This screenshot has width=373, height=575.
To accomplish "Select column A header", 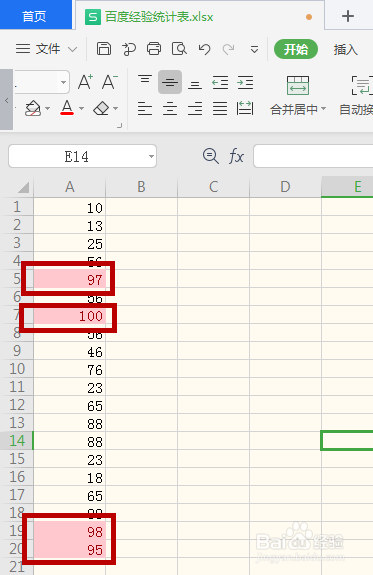I will tap(70, 187).
